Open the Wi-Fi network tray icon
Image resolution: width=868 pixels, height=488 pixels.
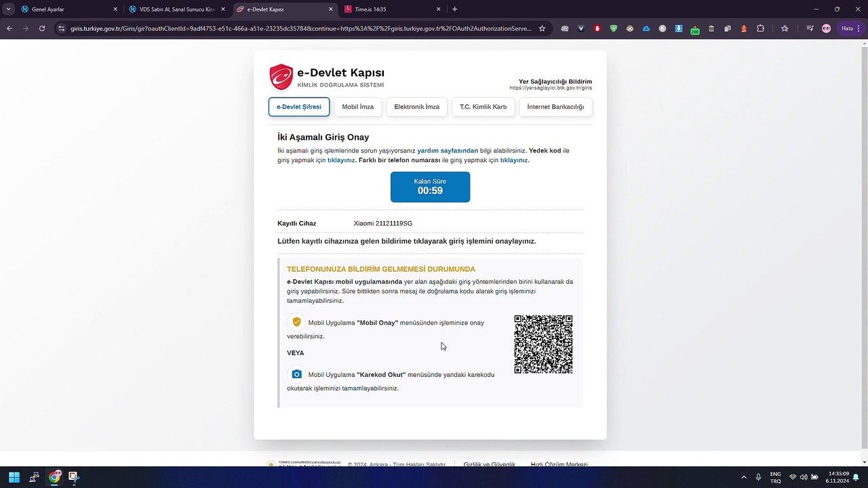coord(793,477)
